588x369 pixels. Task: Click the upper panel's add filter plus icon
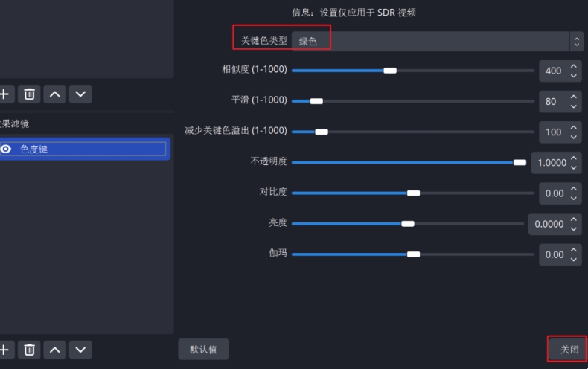[x=5, y=94]
